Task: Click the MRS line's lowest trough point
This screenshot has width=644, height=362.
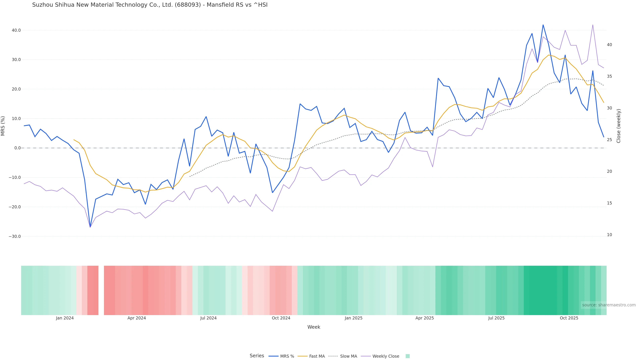Action: coord(90,227)
